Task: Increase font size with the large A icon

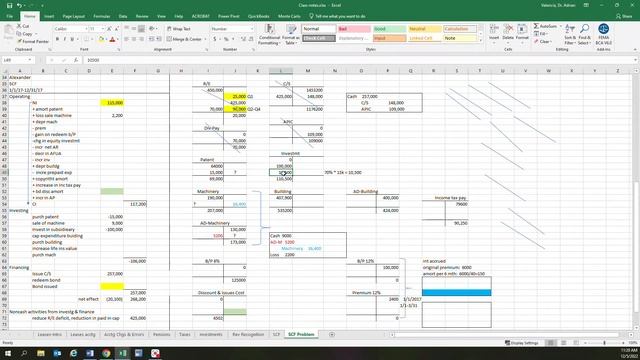Action: point(109,29)
